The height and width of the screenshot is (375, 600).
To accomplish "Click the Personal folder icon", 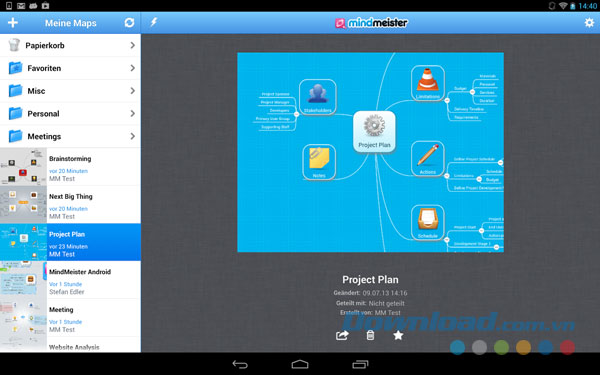I will pos(15,114).
